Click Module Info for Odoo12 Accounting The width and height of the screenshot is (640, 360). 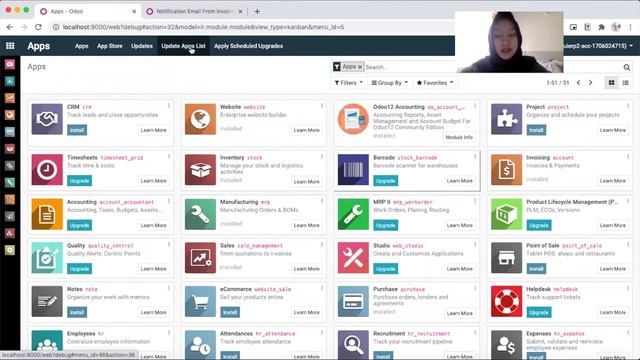(x=459, y=138)
